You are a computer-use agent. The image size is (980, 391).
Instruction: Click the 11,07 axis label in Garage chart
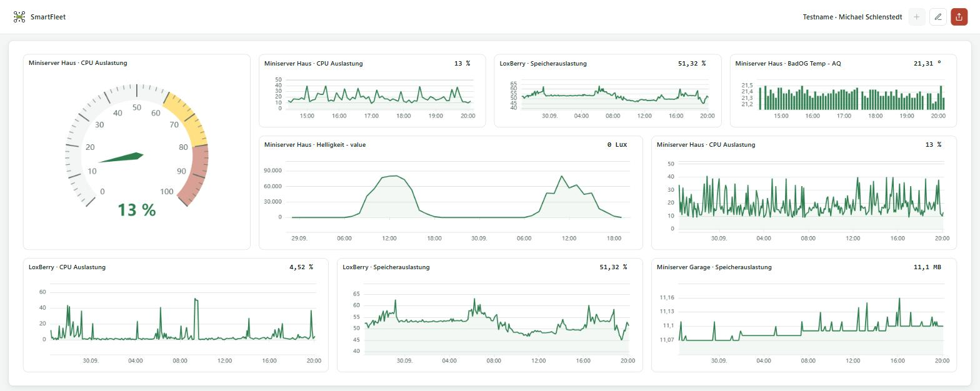pyautogui.click(x=666, y=340)
